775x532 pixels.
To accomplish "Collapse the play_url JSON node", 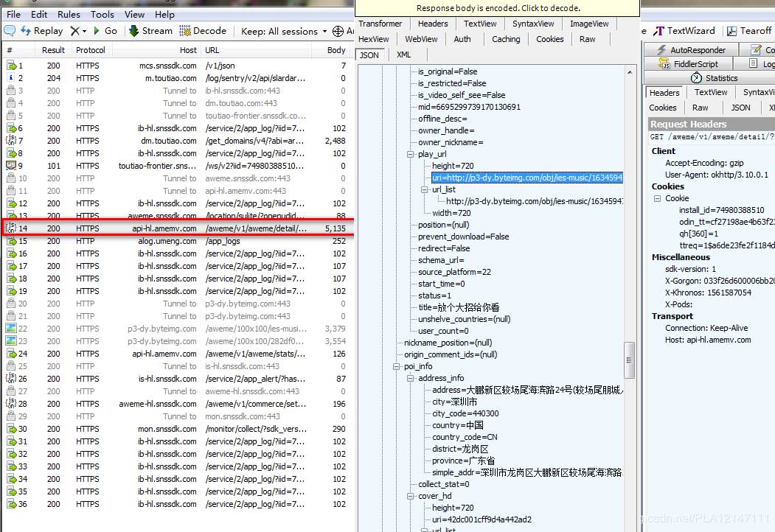I will [x=411, y=154].
